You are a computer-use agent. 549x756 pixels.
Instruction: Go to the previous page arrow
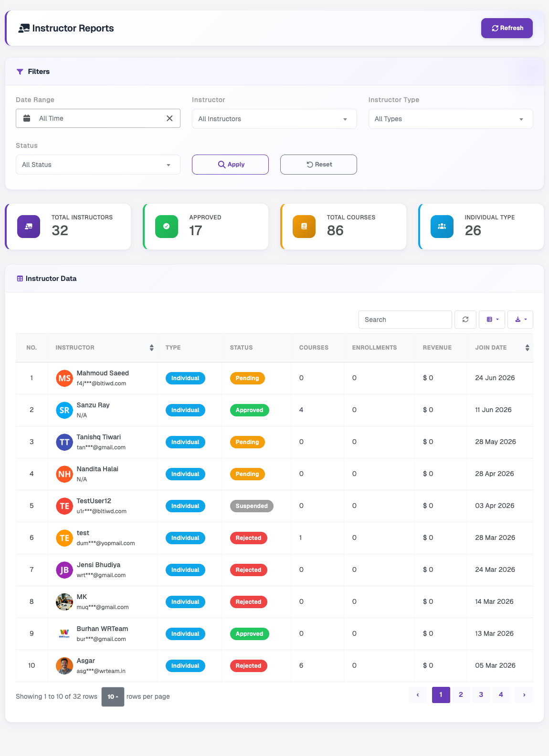click(418, 695)
